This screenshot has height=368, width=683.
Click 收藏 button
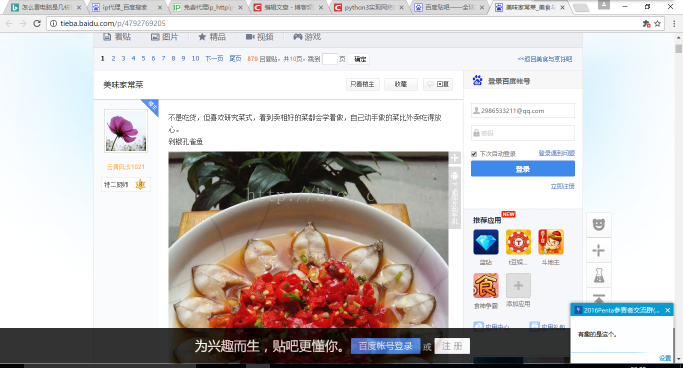pyautogui.click(x=401, y=84)
